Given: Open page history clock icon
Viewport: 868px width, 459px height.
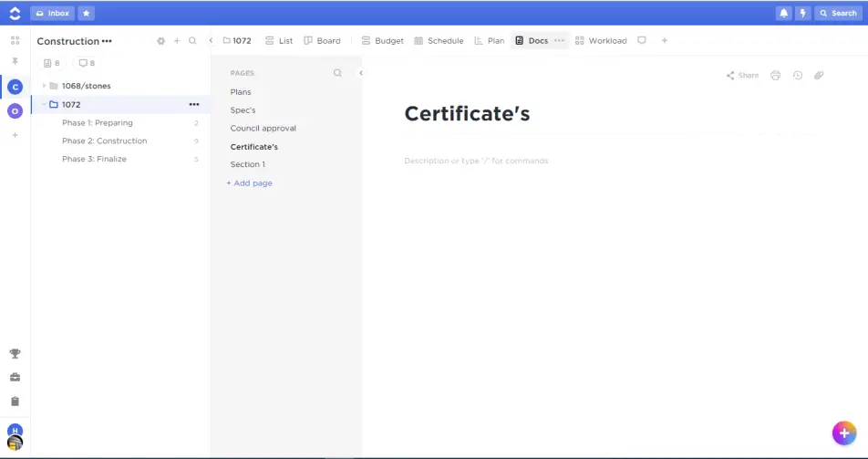Looking at the screenshot, I should click(x=797, y=76).
